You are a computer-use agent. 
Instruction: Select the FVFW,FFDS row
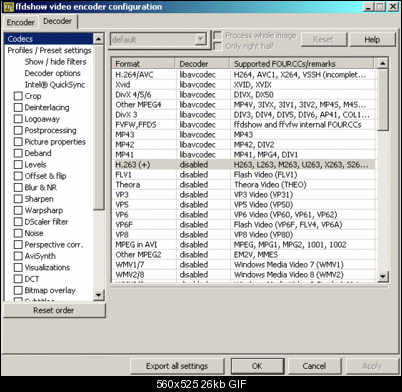(x=244, y=125)
